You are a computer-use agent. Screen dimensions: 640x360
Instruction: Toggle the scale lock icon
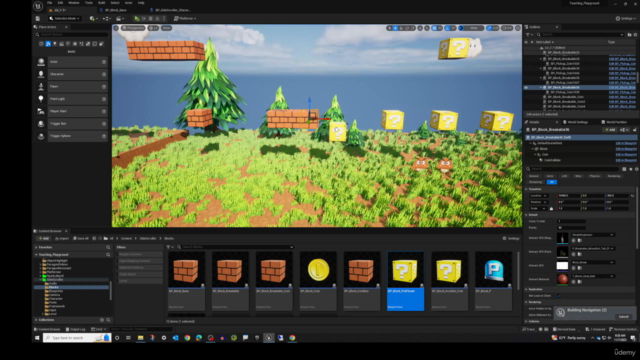pos(551,209)
